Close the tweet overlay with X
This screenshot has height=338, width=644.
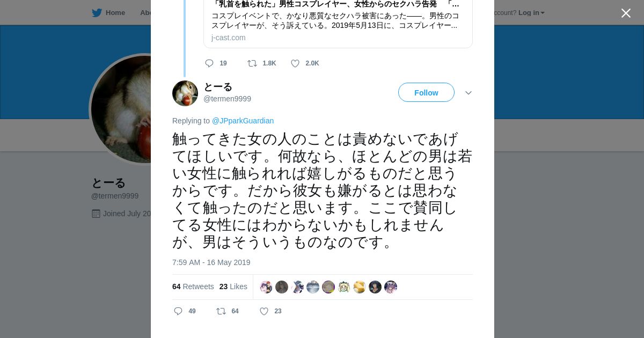click(626, 13)
